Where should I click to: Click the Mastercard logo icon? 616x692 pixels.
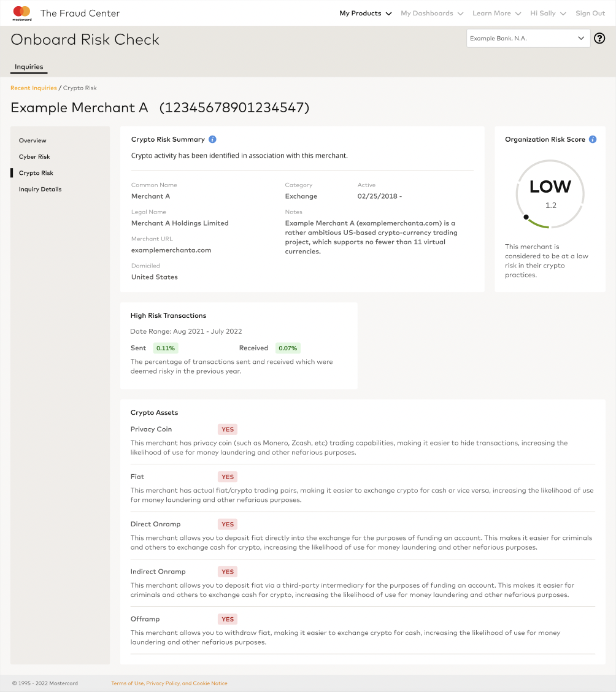click(21, 13)
